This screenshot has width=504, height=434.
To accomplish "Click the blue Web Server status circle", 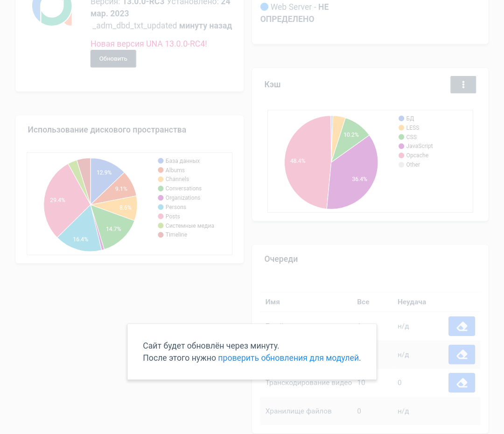I will point(264,7).
